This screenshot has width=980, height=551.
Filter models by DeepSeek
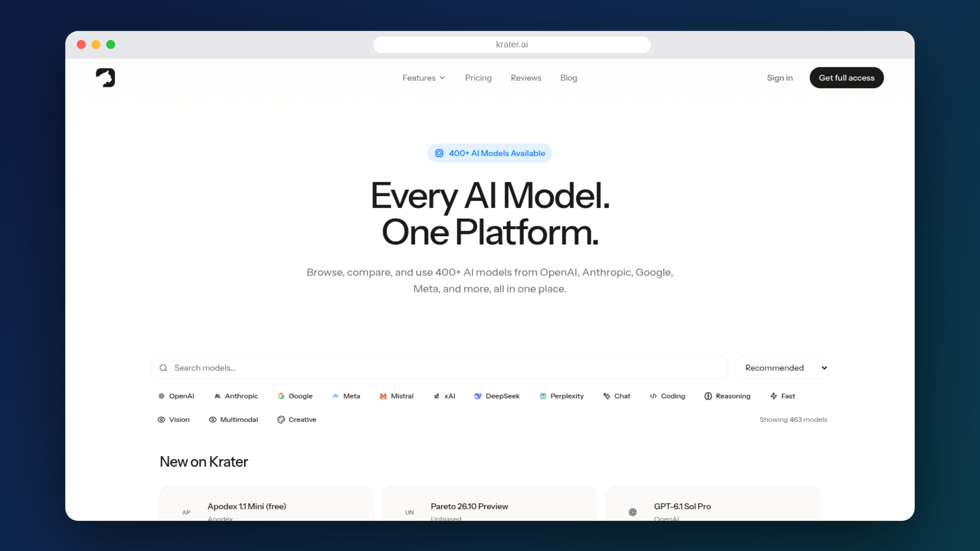pyautogui.click(x=497, y=396)
